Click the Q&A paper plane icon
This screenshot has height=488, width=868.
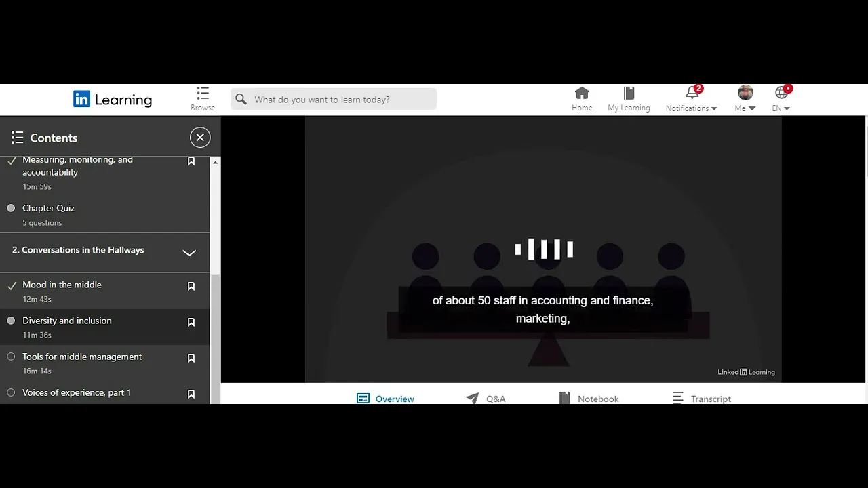coord(473,399)
